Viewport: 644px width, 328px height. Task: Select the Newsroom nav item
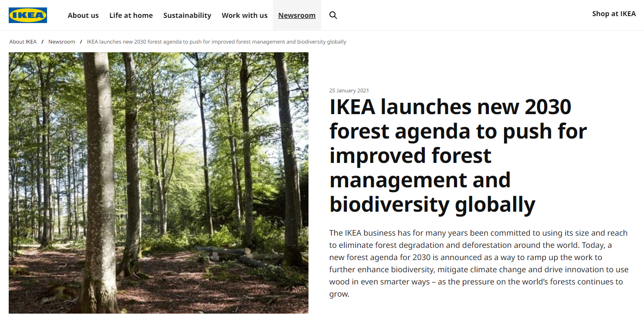pos(297,15)
